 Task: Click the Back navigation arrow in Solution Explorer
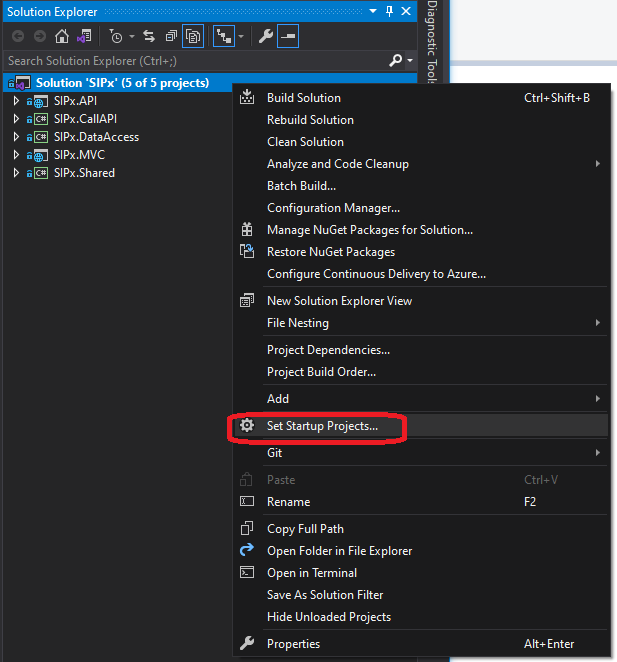[18, 36]
